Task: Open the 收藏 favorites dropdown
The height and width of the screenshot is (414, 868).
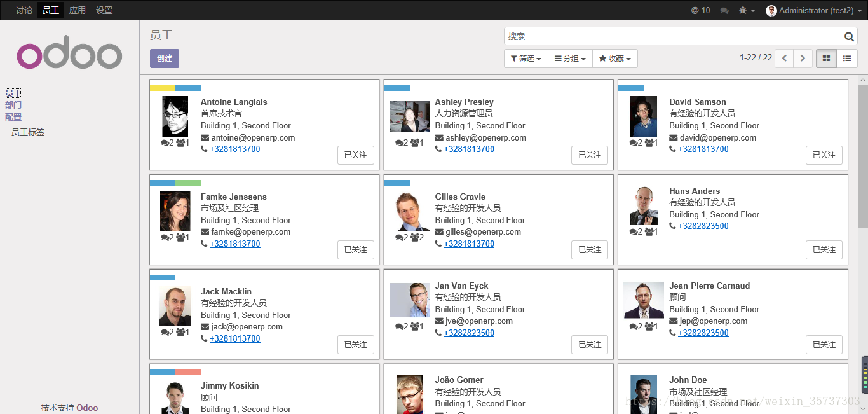Action: (615, 59)
